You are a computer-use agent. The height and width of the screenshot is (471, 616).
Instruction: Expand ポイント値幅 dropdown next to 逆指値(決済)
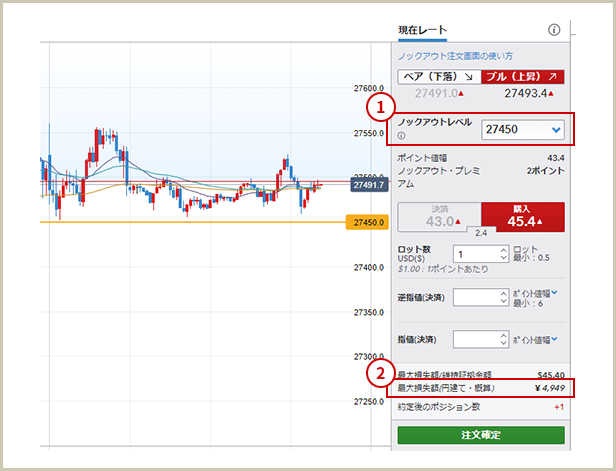point(554,292)
